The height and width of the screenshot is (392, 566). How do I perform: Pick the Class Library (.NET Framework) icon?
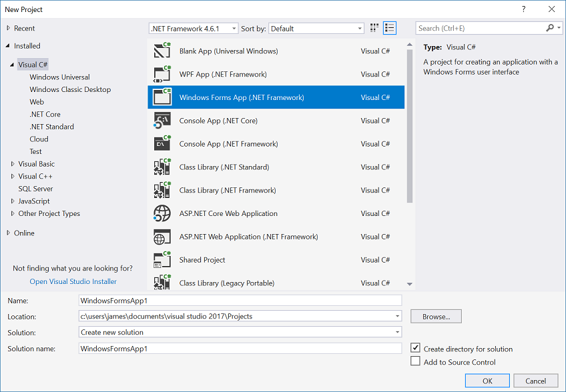[x=162, y=190]
